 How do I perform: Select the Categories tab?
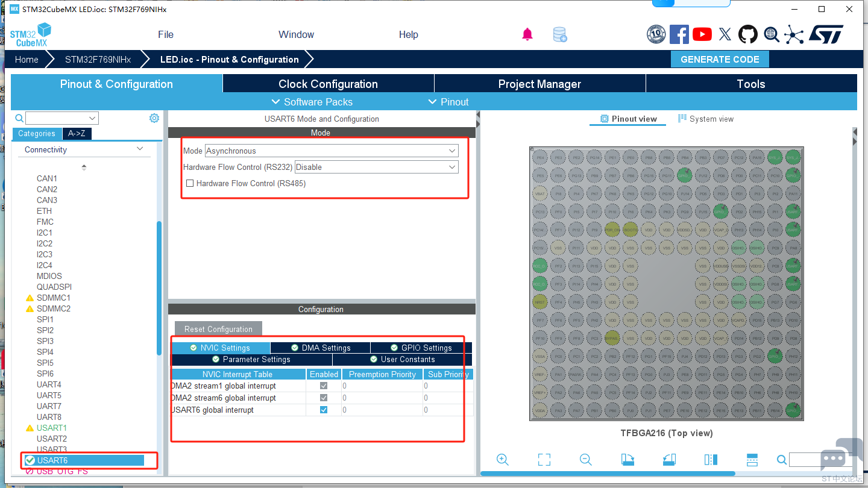37,134
